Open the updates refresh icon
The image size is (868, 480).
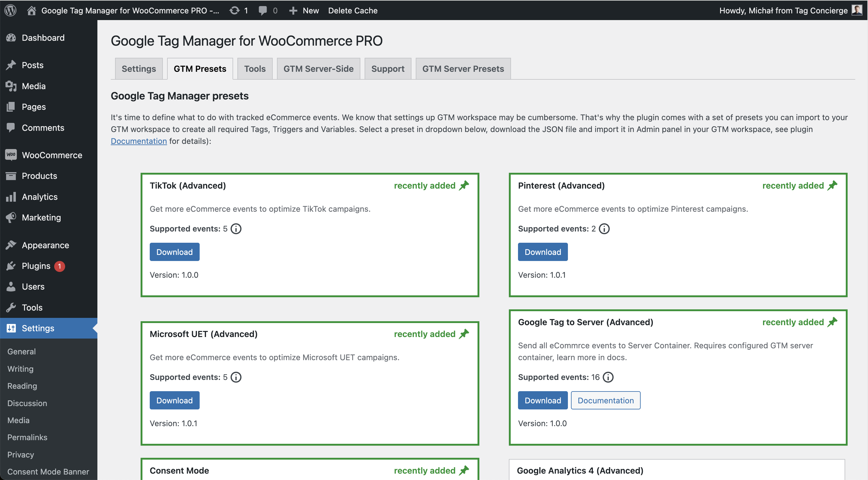(x=234, y=10)
